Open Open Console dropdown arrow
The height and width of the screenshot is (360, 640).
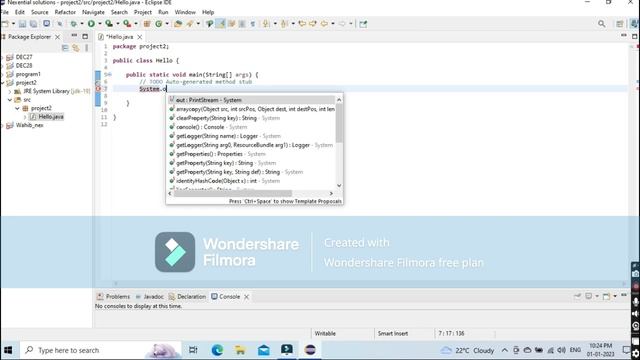point(615,296)
